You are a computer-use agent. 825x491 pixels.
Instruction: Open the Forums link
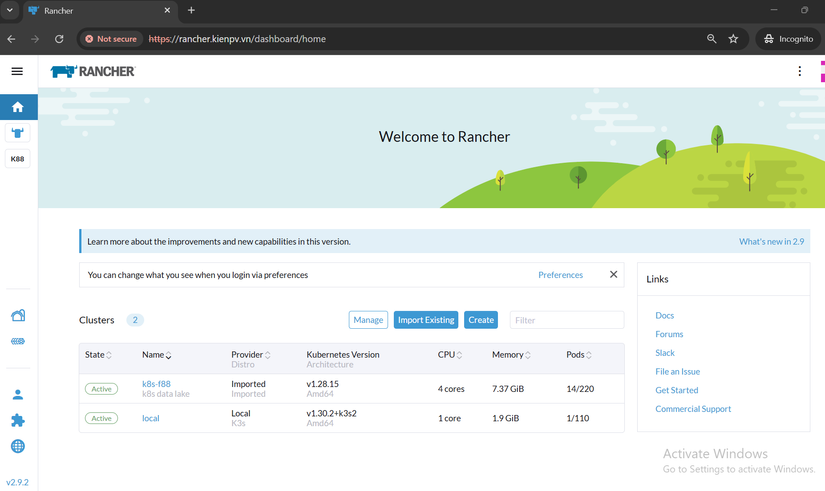669,334
